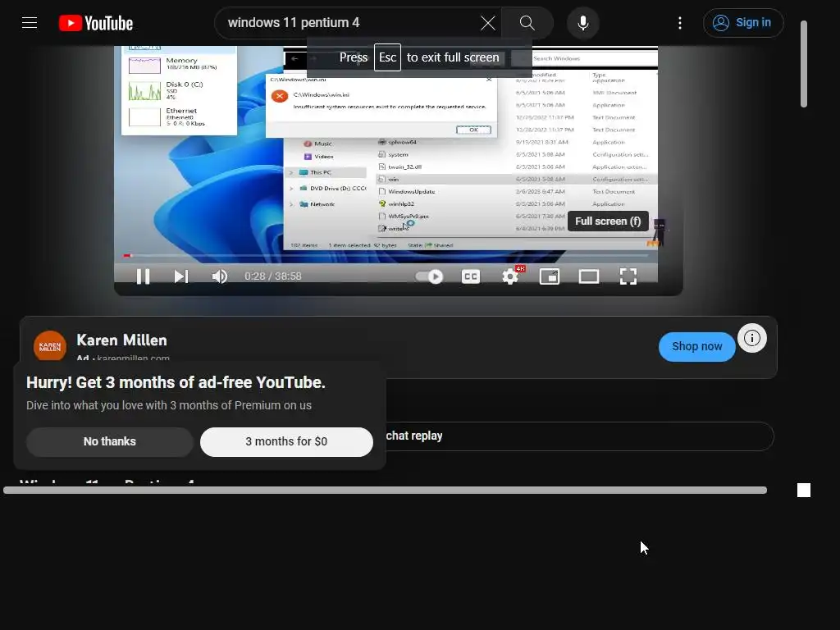Toggle closed captions (CC)
This screenshot has height=630, width=840.
[x=470, y=276]
